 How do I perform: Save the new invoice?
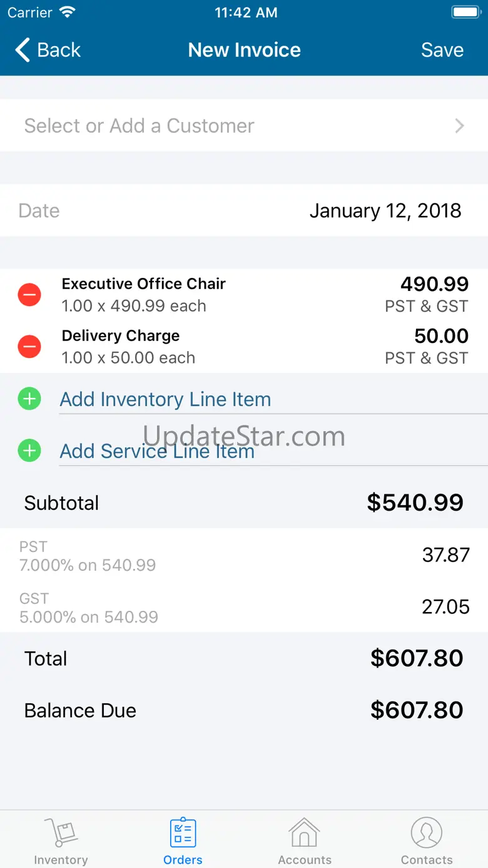[442, 50]
